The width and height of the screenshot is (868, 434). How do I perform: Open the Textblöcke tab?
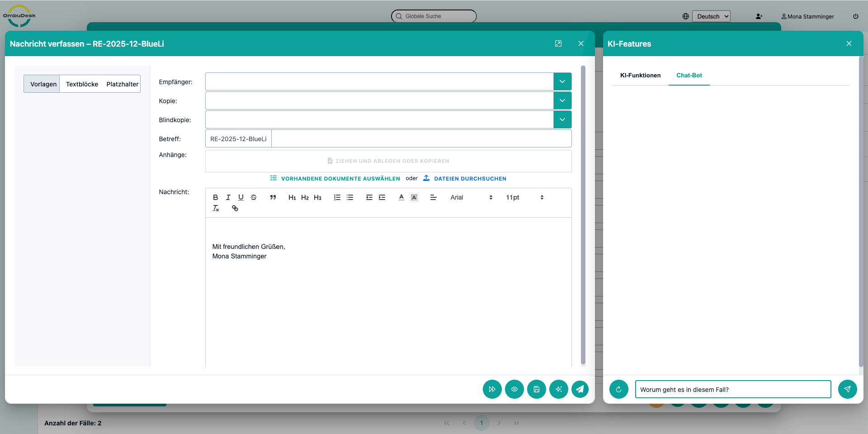tap(82, 84)
